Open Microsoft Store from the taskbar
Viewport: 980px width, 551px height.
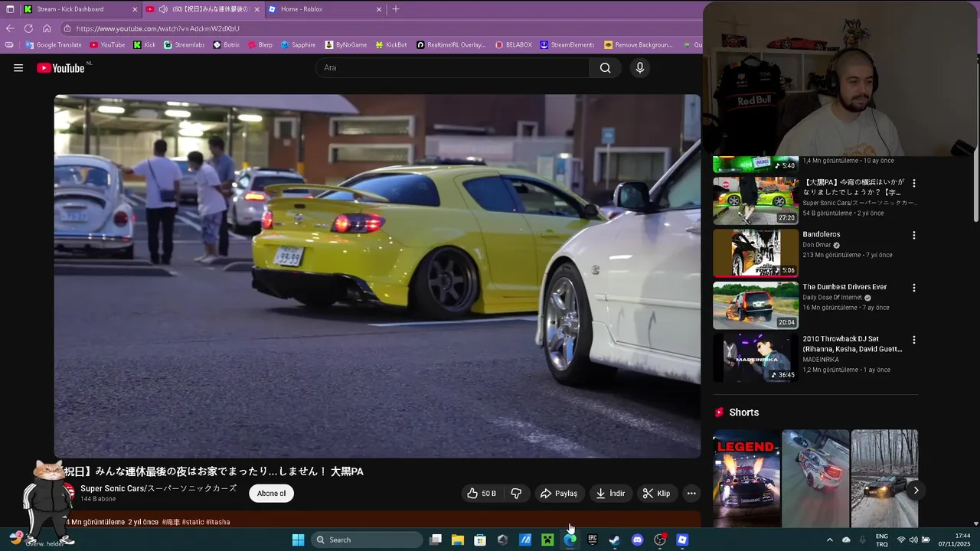pyautogui.click(x=480, y=540)
